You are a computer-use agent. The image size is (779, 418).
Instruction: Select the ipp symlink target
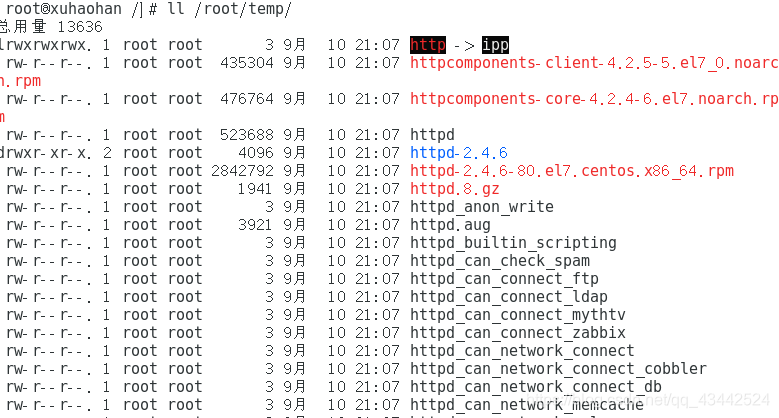point(495,45)
